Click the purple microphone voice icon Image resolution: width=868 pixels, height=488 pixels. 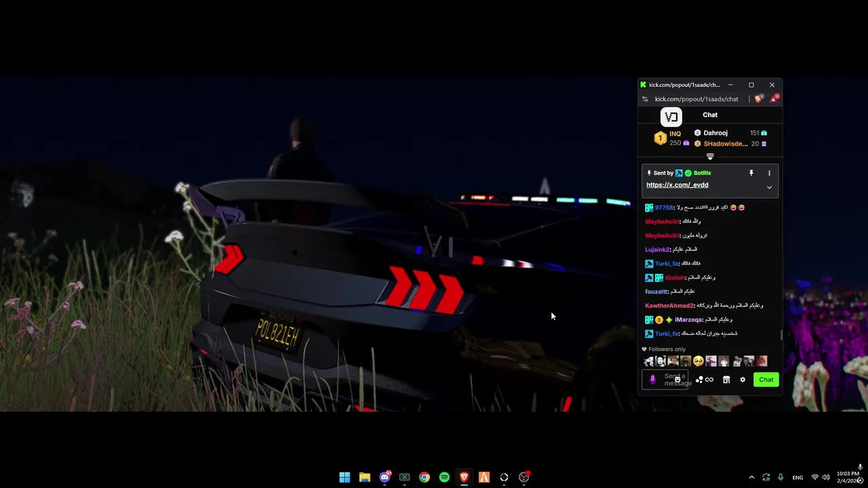click(x=652, y=380)
